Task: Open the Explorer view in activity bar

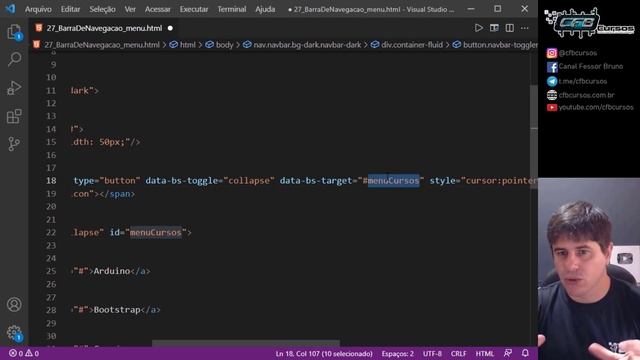Action: [x=14, y=32]
